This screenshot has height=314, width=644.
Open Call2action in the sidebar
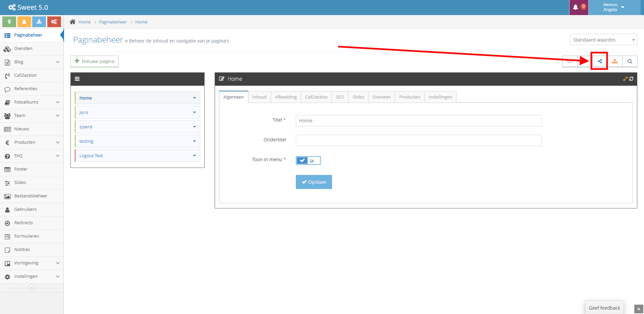[x=32, y=75]
